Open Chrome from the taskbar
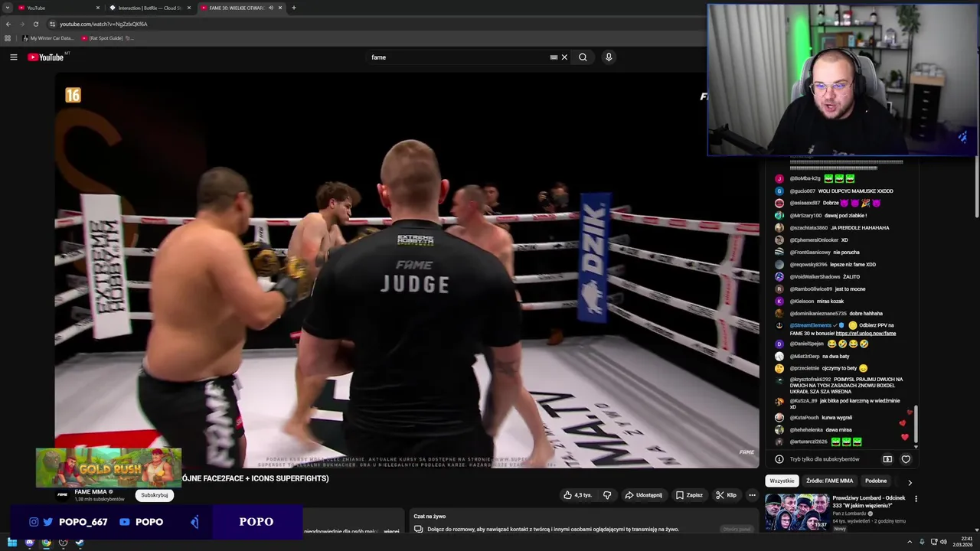This screenshot has width=980, height=551. coord(46,543)
